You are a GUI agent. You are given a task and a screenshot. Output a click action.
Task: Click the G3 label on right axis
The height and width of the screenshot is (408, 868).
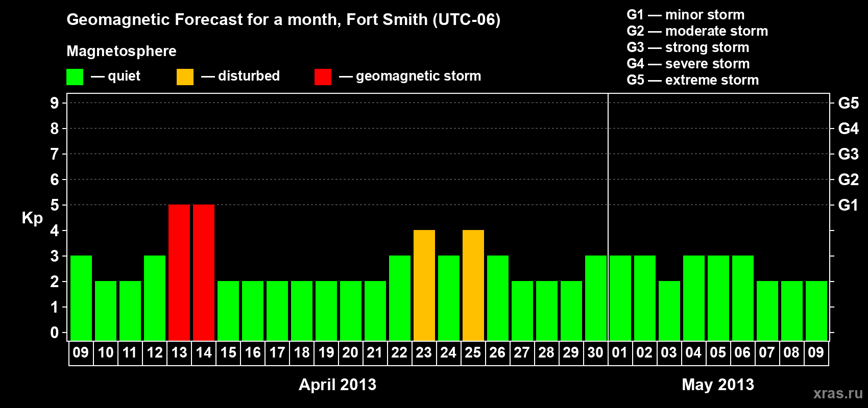(x=848, y=154)
